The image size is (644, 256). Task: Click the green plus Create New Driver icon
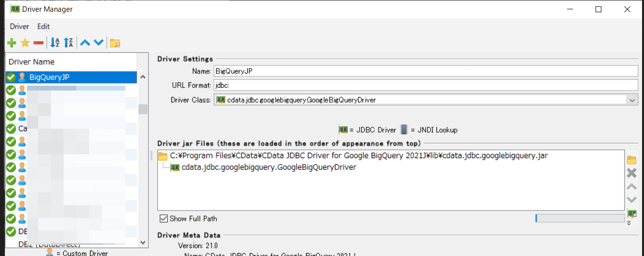(12, 43)
